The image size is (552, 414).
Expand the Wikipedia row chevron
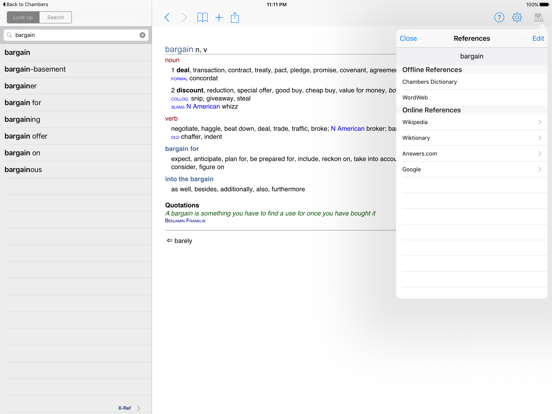pyautogui.click(x=540, y=122)
